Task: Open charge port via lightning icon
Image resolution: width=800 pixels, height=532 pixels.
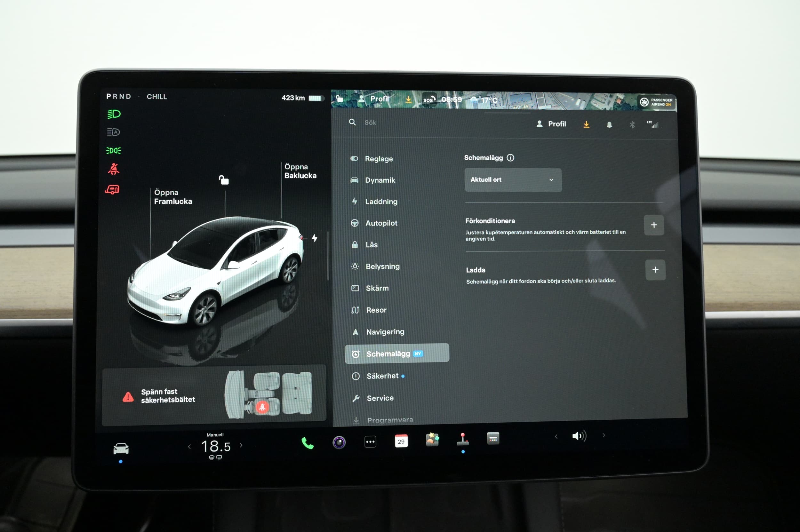Action: (315, 238)
